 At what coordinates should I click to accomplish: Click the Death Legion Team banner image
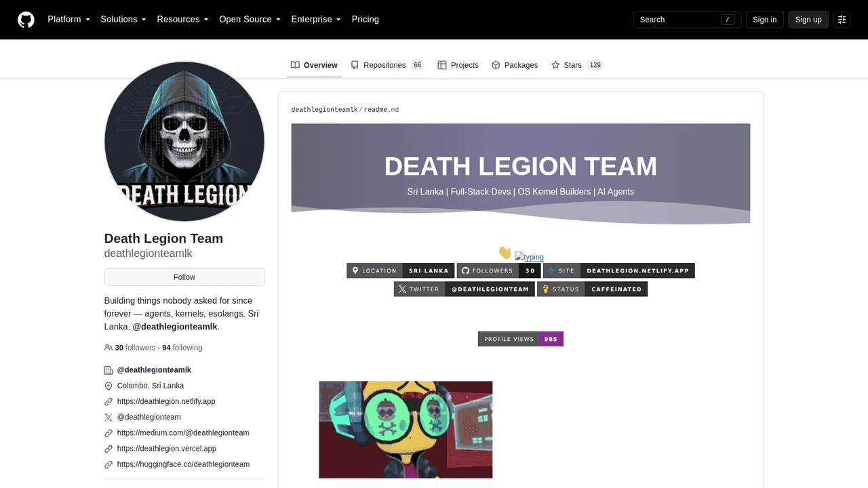click(521, 174)
